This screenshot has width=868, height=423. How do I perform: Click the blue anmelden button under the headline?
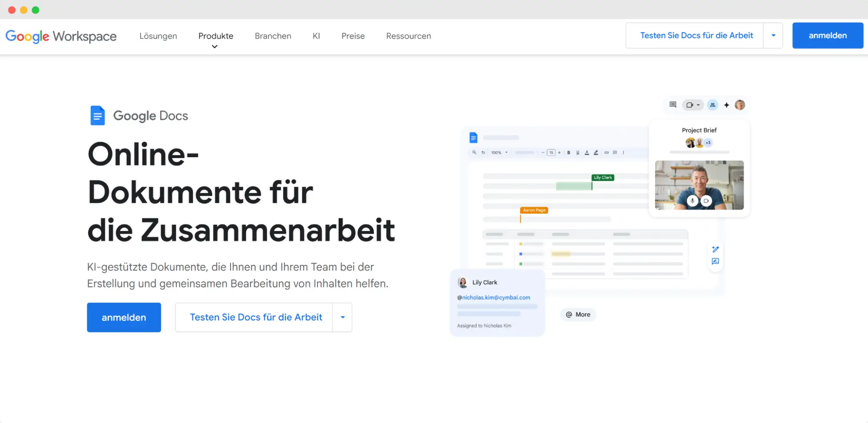(124, 317)
